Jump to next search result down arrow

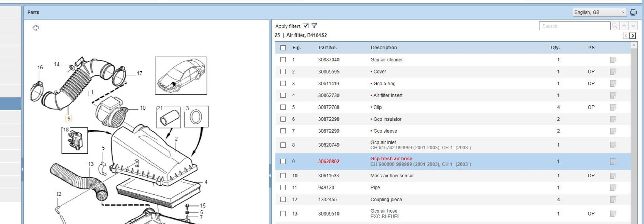point(633,26)
